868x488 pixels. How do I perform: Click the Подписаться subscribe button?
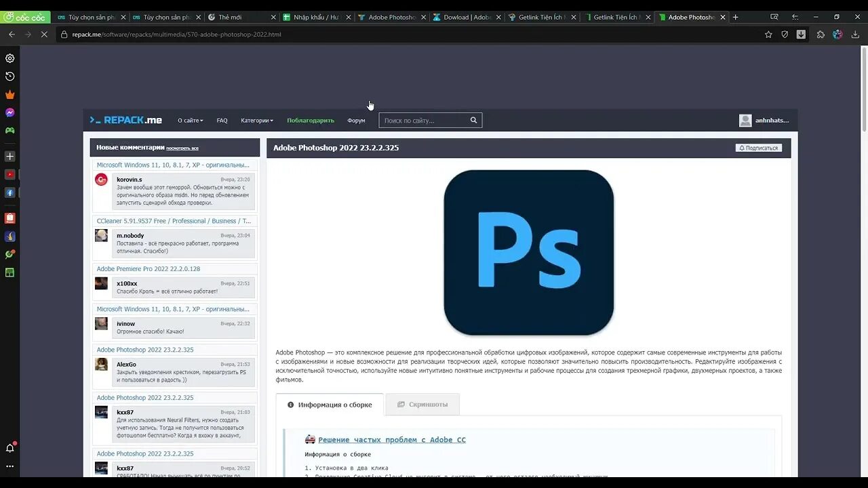(x=759, y=148)
